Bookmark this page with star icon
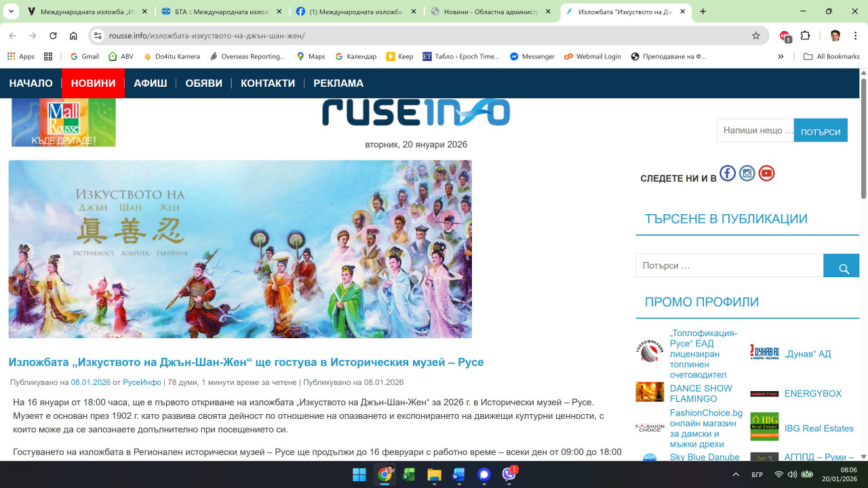This screenshot has width=868, height=488. pos(755,36)
